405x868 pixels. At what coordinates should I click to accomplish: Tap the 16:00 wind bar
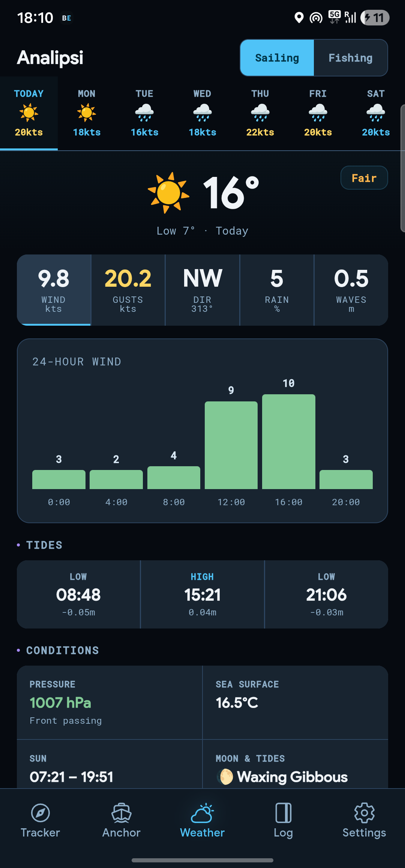click(288, 441)
